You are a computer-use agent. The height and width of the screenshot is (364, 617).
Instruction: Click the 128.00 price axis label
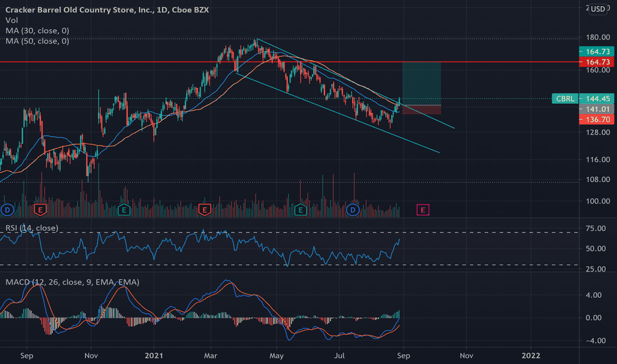[x=598, y=132]
